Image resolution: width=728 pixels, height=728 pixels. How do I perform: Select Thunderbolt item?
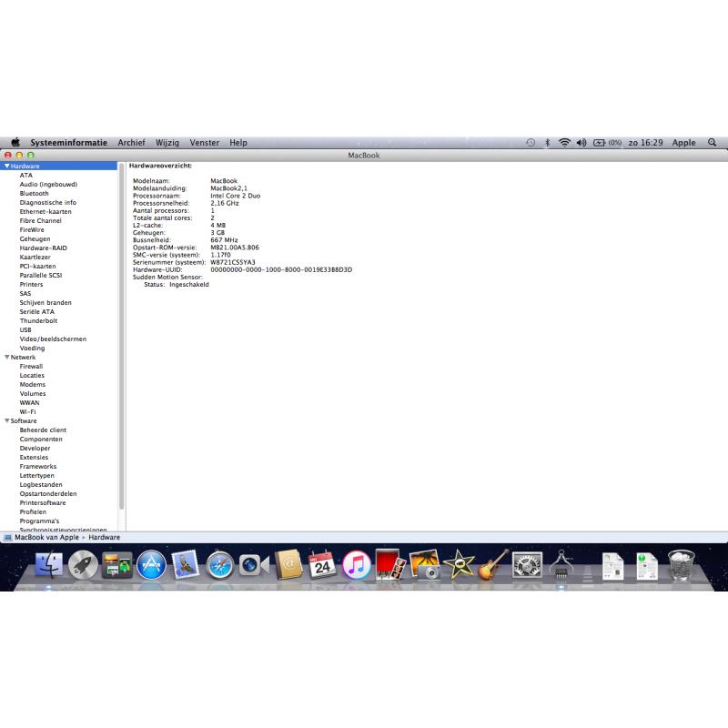pyautogui.click(x=38, y=321)
